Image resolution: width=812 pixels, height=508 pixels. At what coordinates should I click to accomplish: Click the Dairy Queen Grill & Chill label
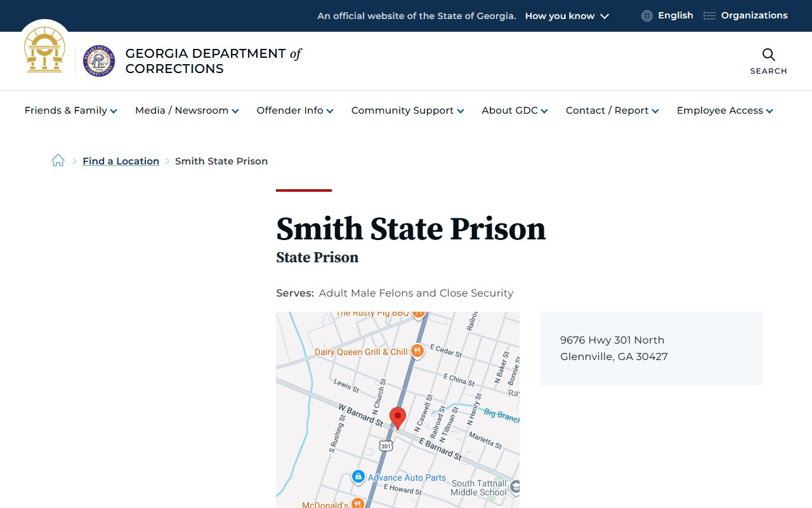point(361,352)
